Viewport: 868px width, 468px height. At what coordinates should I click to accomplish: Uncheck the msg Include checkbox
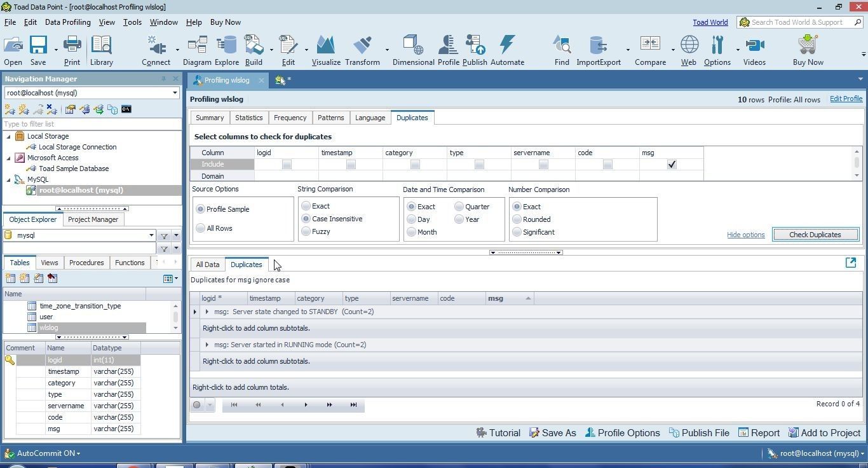click(x=672, y=165)
